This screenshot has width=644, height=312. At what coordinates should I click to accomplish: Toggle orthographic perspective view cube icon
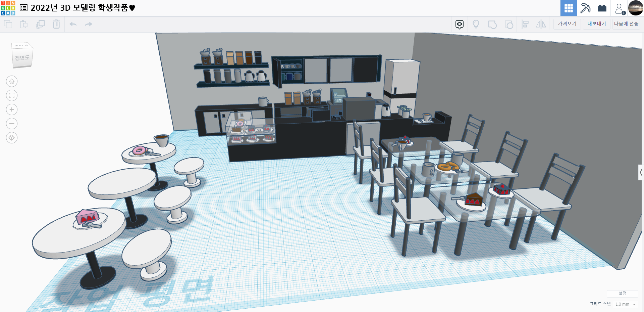coord(12,138)
